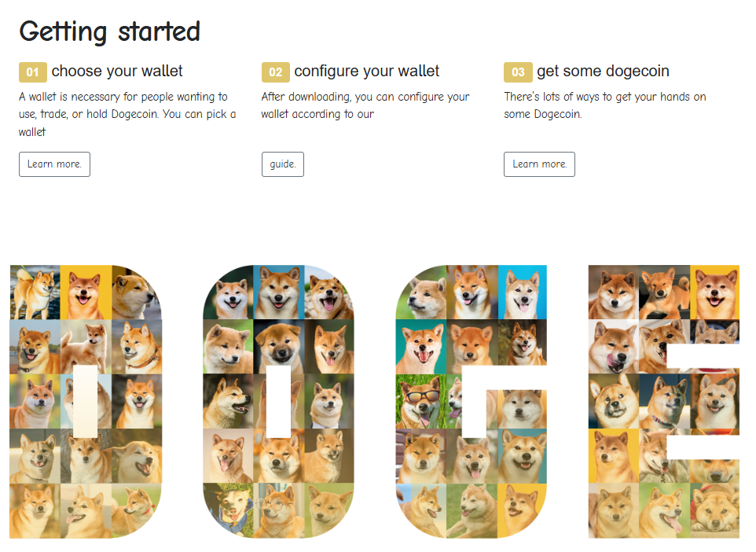This screenshot has height=552, width=756.
Task: Click the "03" step number badge
Action: click(517, 72)
